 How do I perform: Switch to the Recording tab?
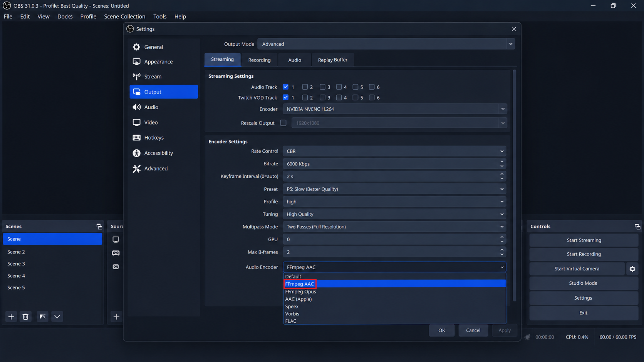(x=259, y=60)
